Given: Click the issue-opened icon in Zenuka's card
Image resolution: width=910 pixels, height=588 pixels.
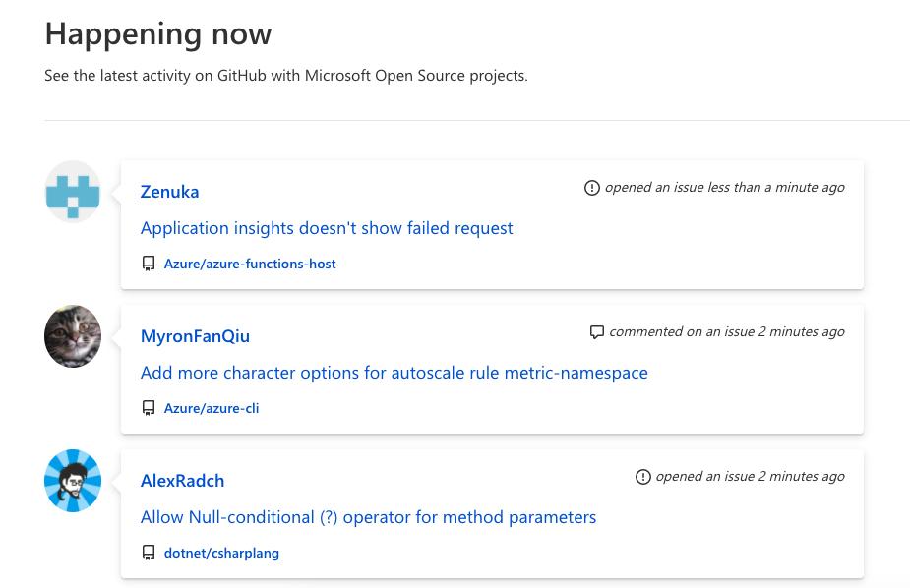Looking at the screenshot, I should click(x=591, y=188).
